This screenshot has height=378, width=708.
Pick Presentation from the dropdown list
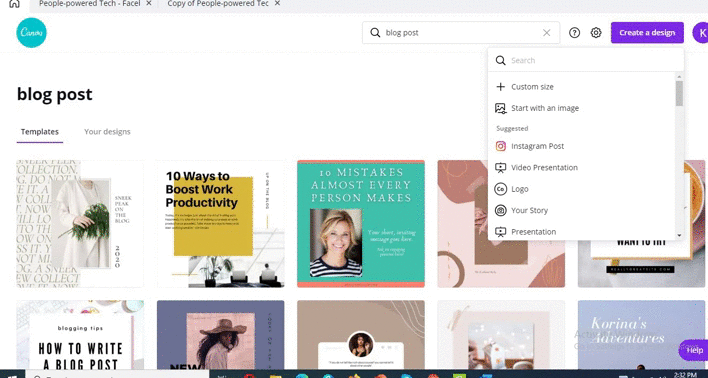point(533,232)
